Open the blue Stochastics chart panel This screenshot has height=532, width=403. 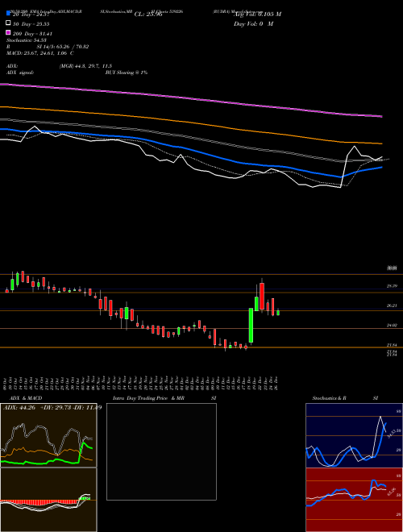tap(354, 435)
